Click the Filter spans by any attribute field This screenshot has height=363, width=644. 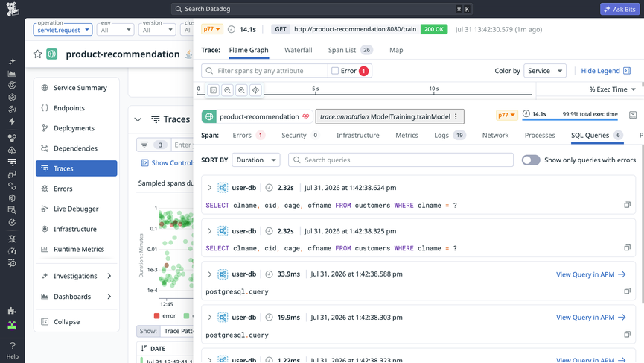click(x=264, y=71)
